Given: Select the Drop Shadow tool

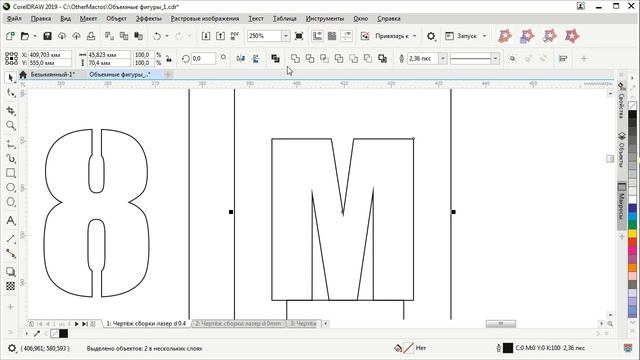Looking at the screenshot, I should [11, 272].
